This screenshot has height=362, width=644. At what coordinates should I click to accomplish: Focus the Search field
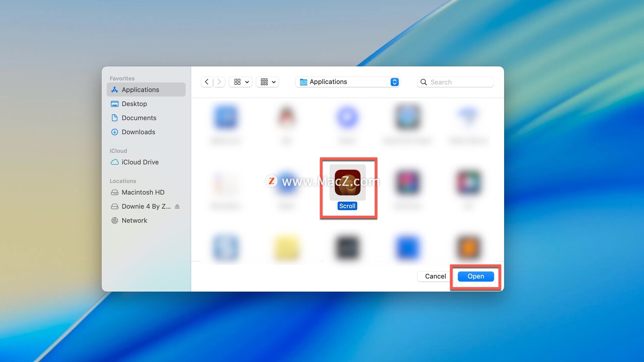point(455,82)
